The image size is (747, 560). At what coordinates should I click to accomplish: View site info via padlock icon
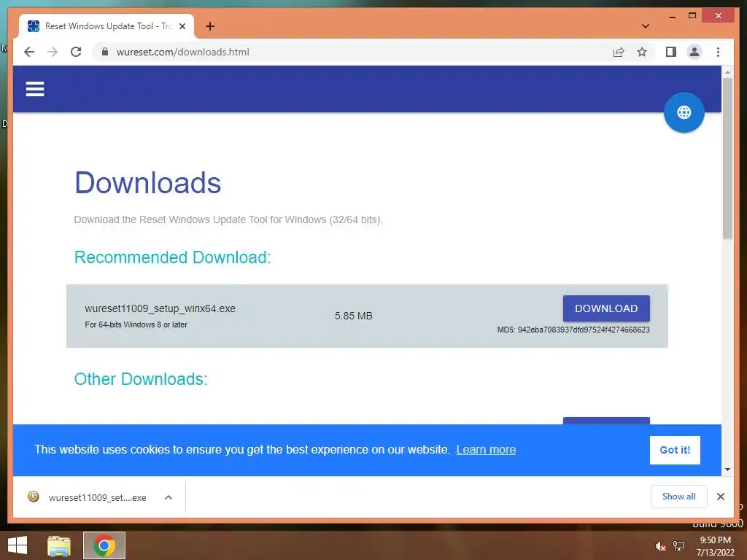105,52
